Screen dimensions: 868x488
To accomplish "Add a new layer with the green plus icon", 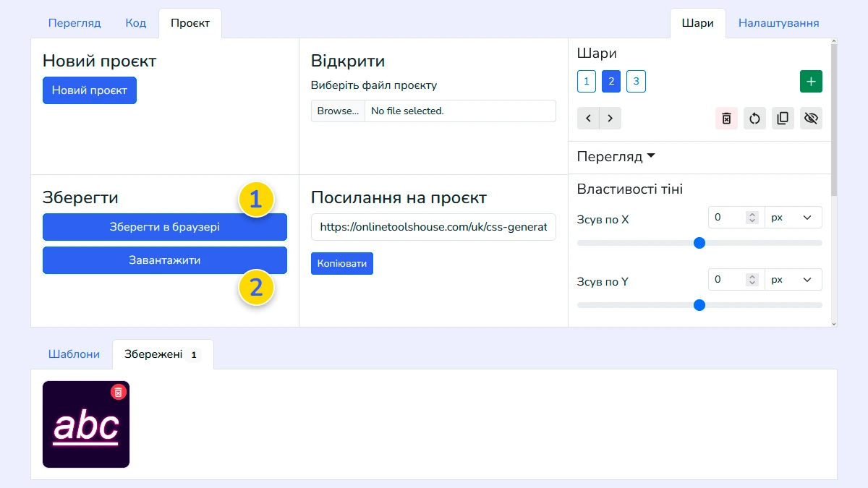I will (x=811, y=81).
